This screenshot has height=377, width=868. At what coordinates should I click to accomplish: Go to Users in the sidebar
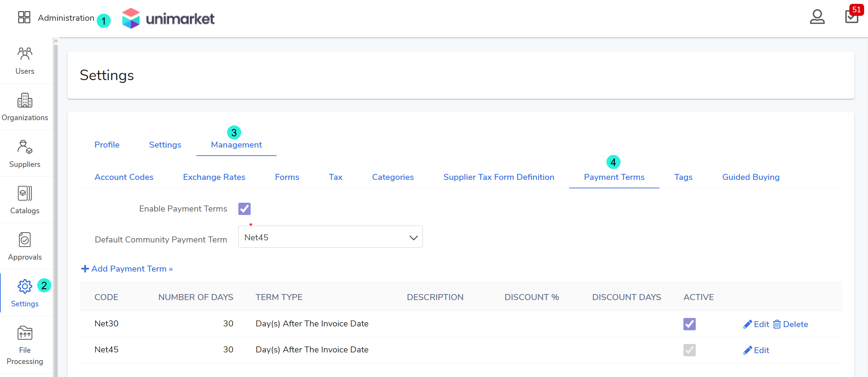click(25, 60)
